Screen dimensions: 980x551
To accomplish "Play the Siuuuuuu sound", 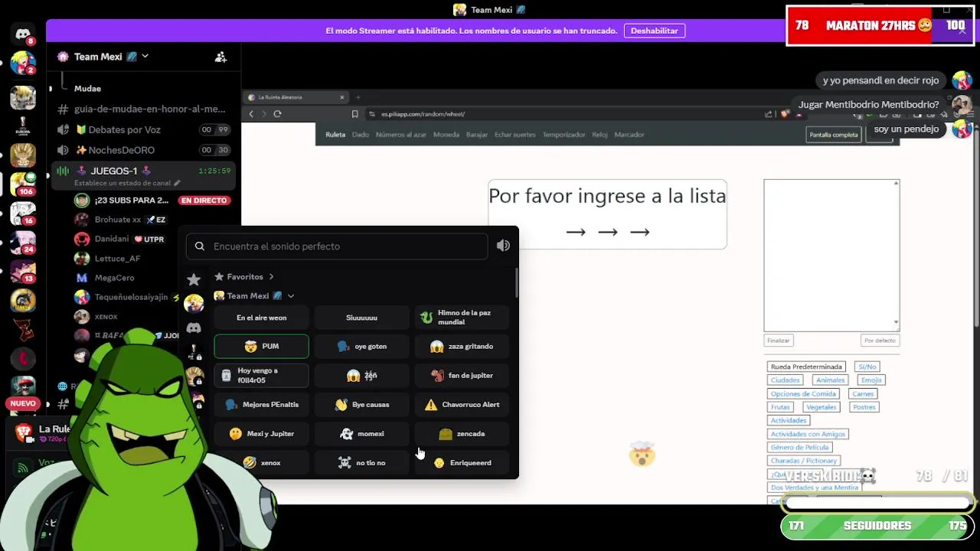I will 361,318.
